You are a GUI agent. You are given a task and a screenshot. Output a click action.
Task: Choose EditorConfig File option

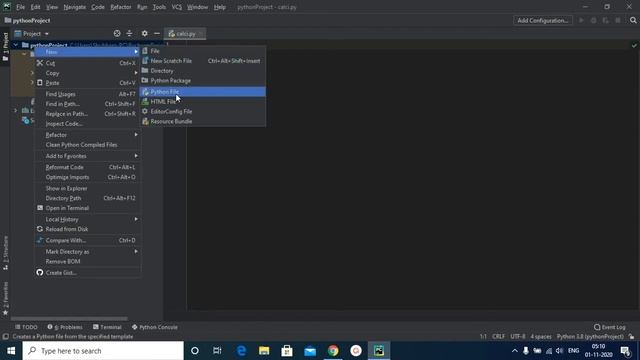point(202,111)
